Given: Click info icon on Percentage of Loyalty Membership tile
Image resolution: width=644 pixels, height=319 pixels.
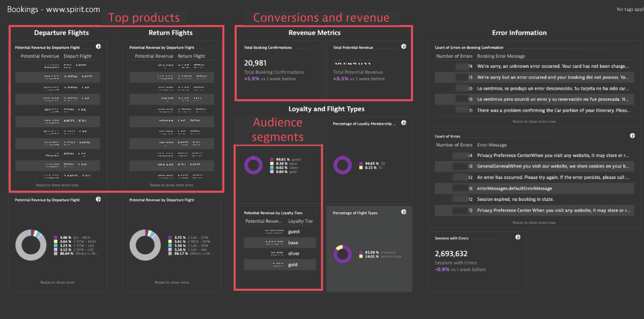Looking at the screenshot, I should (x=404, y=123).
